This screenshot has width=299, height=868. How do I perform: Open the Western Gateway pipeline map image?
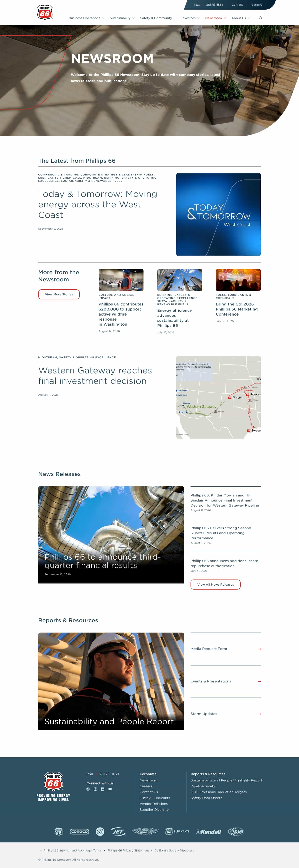218,397
